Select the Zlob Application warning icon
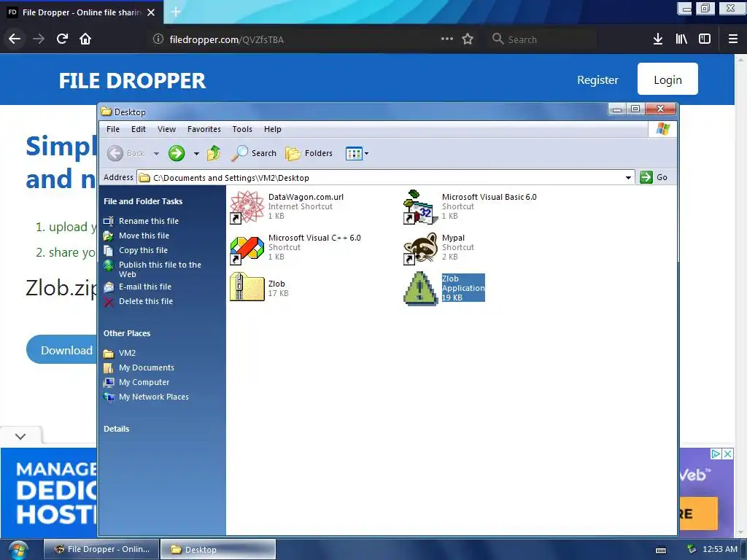This screenshot has width=747, height=560. 420,288
